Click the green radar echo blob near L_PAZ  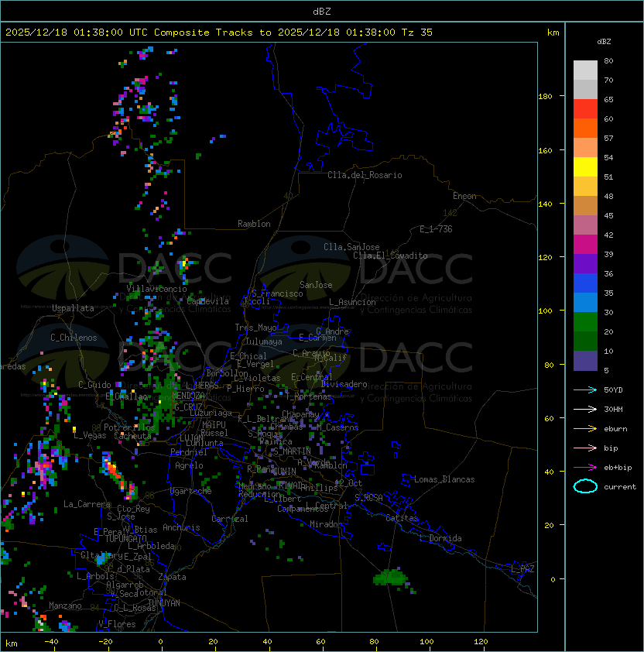coord(391,577)
